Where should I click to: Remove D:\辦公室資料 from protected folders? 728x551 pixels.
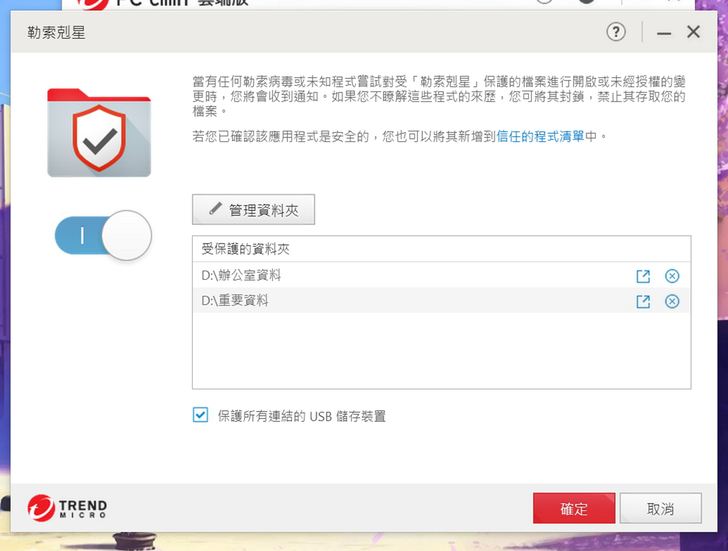tap(672, 276)
